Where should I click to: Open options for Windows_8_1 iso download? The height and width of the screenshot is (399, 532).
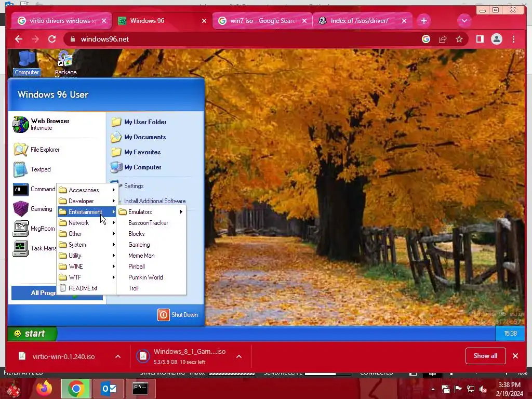239,356
